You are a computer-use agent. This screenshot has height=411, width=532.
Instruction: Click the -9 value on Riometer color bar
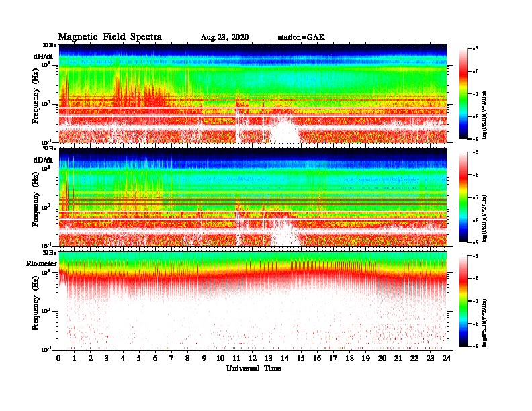(476, 346)
